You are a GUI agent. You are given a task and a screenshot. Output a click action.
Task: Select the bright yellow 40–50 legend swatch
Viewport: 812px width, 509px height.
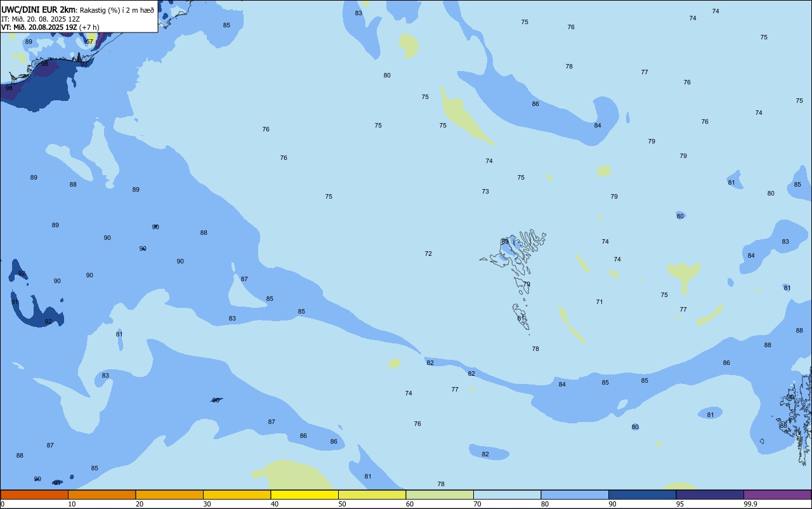click(304, 494)
